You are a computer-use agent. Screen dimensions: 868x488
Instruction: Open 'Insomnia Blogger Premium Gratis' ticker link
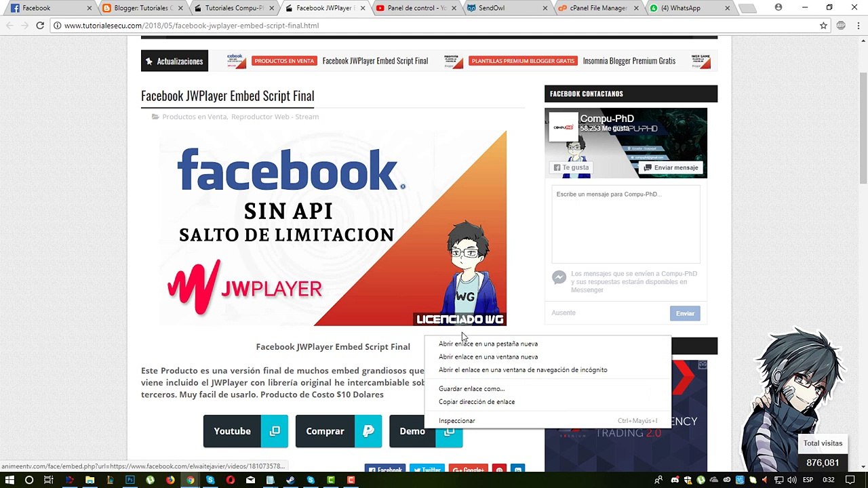[629, 61]
